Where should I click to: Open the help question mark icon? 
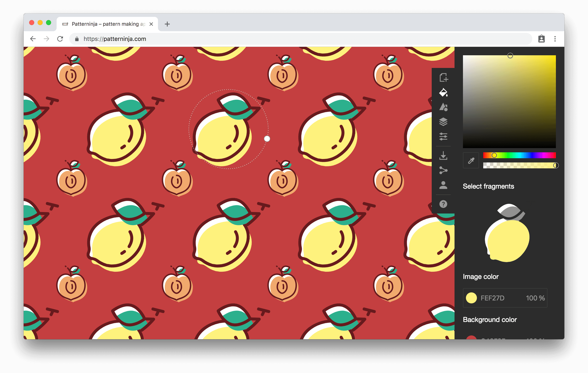pyautogui.click(x=443, y=204)
